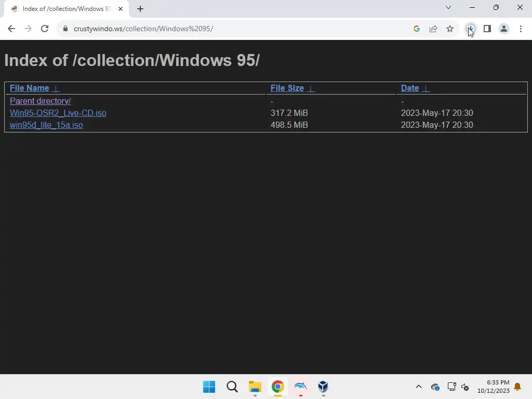Click the muted volume tray icon

465,387
